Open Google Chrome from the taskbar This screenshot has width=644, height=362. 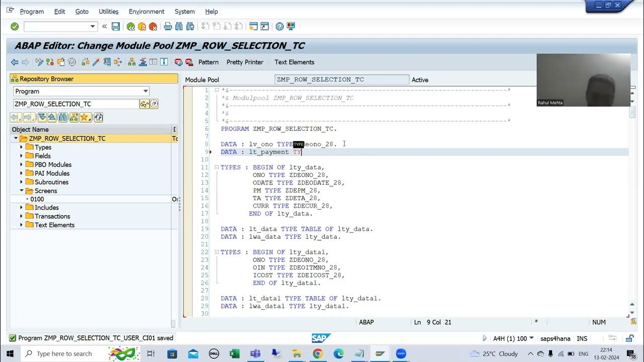click(x=317, y=353)
